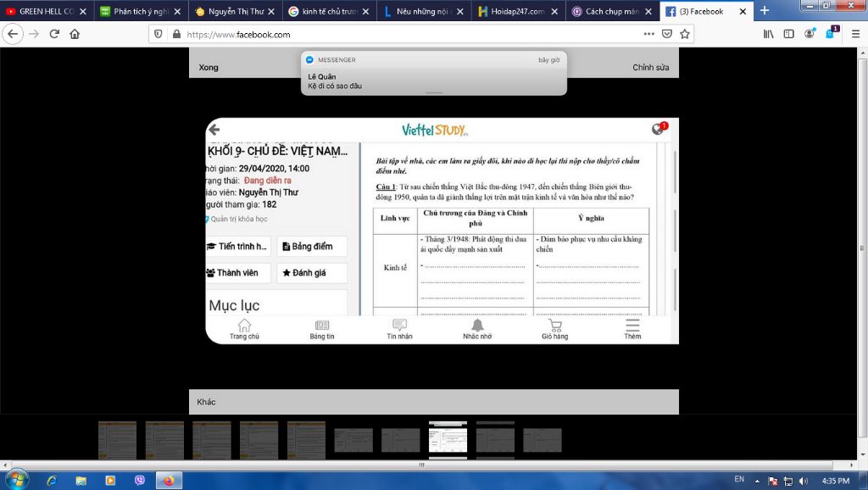The image size is (868, 490).
Task: Open the Firefox taskbar icon
Action: tap(169, 481)
